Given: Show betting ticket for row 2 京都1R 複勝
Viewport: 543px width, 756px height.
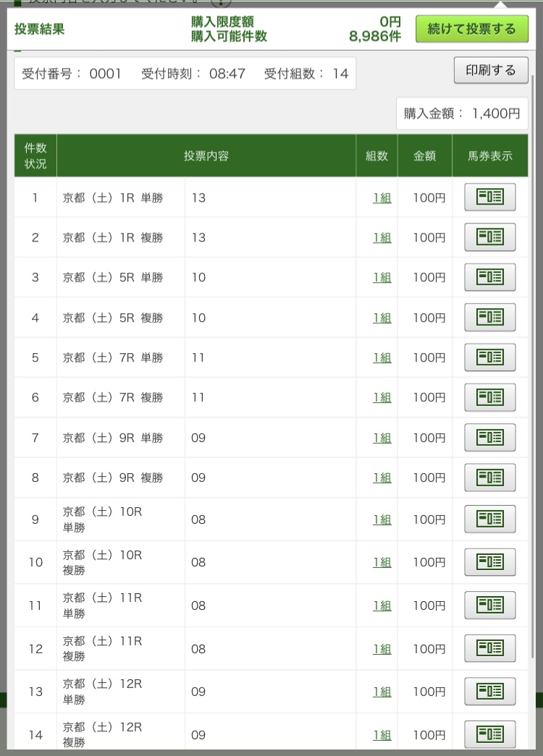Looking at the screenshot, I should (x=489, y=237).
